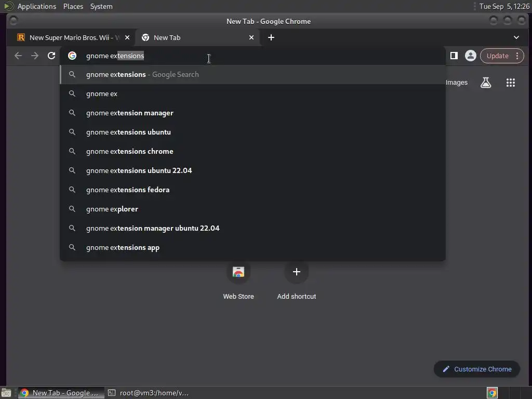
Task: Open the profile avatar icon
Action: pos(470,56)
